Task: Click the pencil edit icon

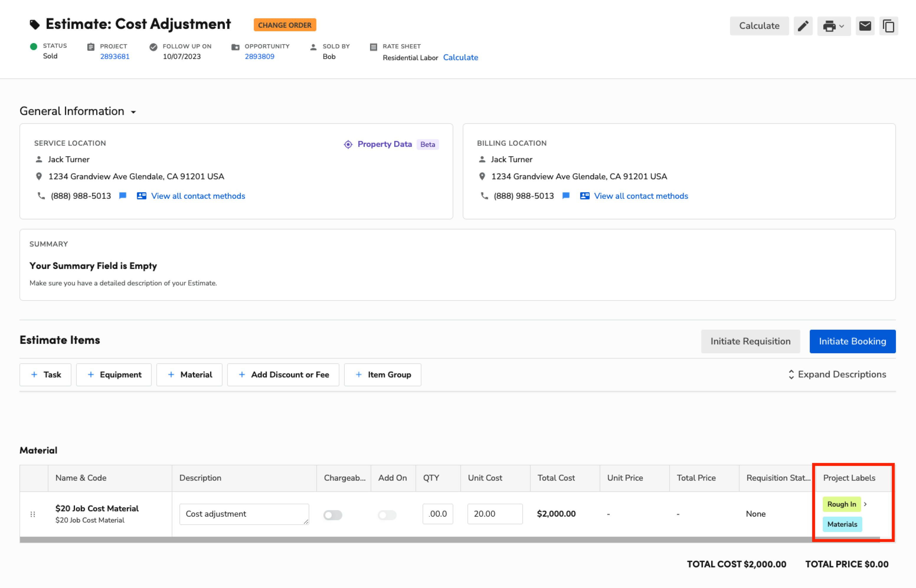Action: 803,26
